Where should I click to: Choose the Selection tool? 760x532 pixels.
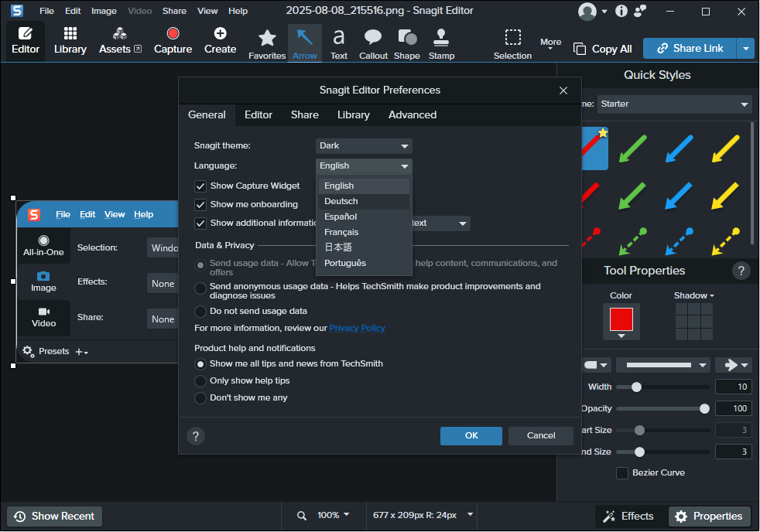[512, 43]
